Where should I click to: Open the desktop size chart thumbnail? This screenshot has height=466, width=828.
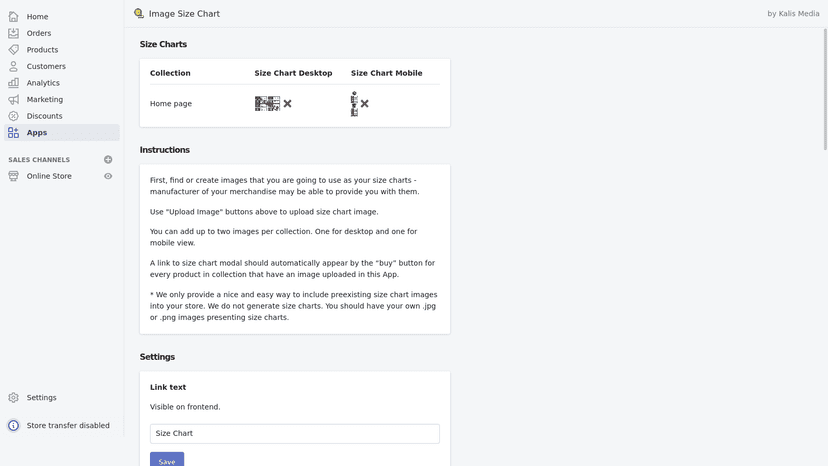click(x=267, y=104)
